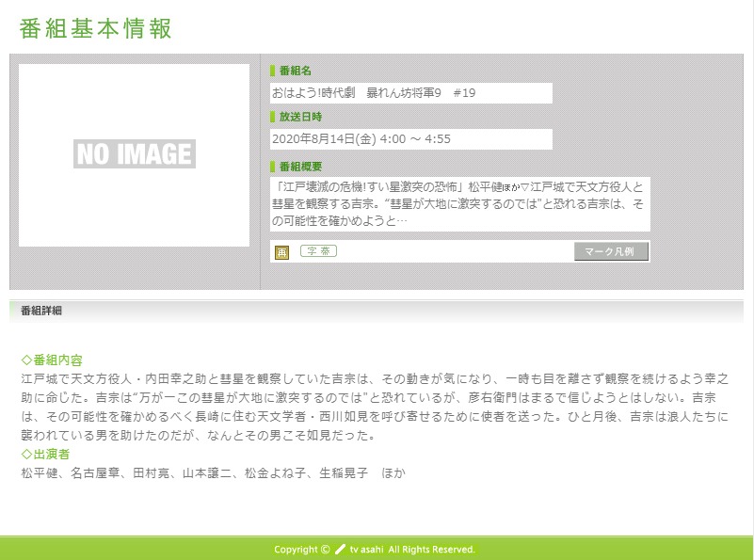The height and width of the screenshot is (560, 754).
Task: Click the 字幕 subtitle mark icon
Action: coord(318,251)
